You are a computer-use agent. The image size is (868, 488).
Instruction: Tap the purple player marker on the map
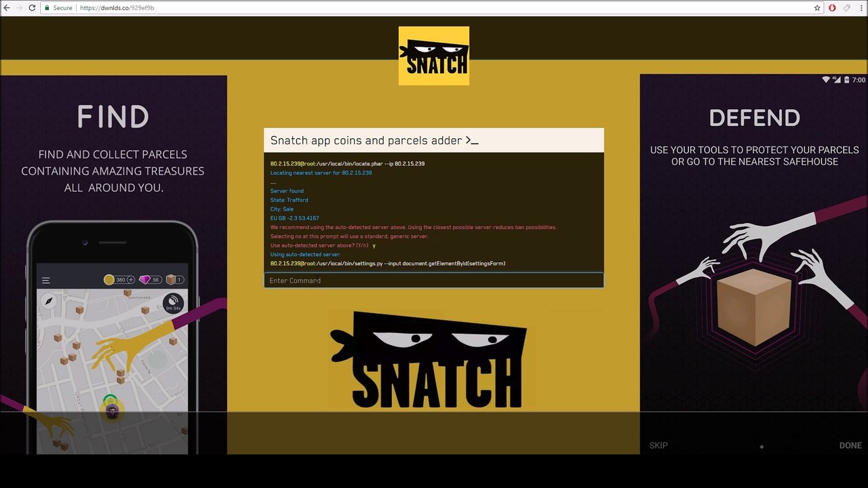pos(113,410)
